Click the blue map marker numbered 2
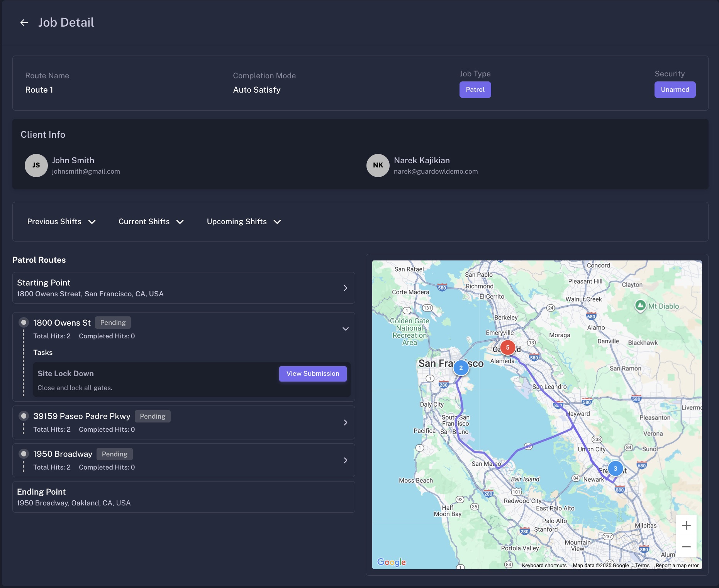The image size is (719, 588). 461,368
